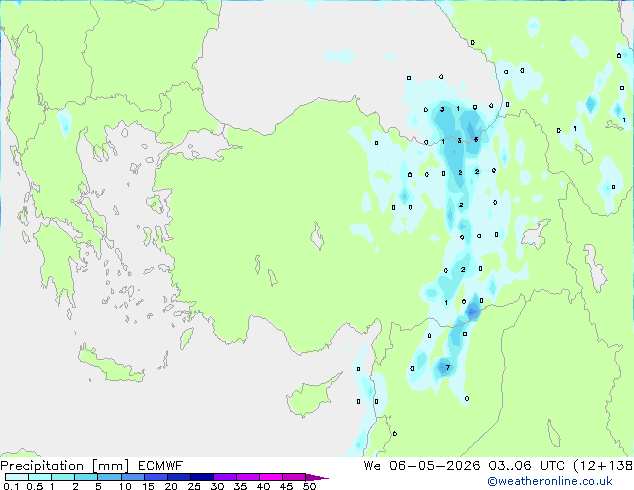634x490 pixels.
Task: Click the '45' legend scale label
Action: [286, 486]
